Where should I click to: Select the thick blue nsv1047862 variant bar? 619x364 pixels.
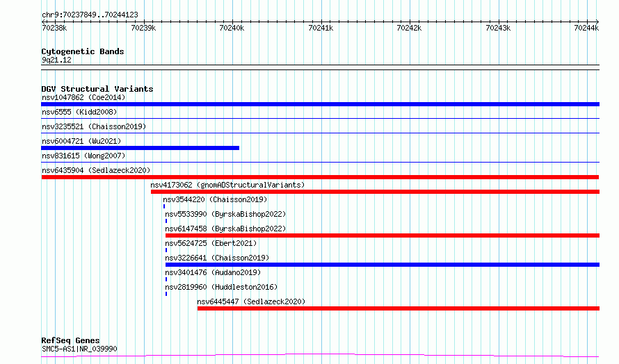pyautogui.click(x=320, y=104)
